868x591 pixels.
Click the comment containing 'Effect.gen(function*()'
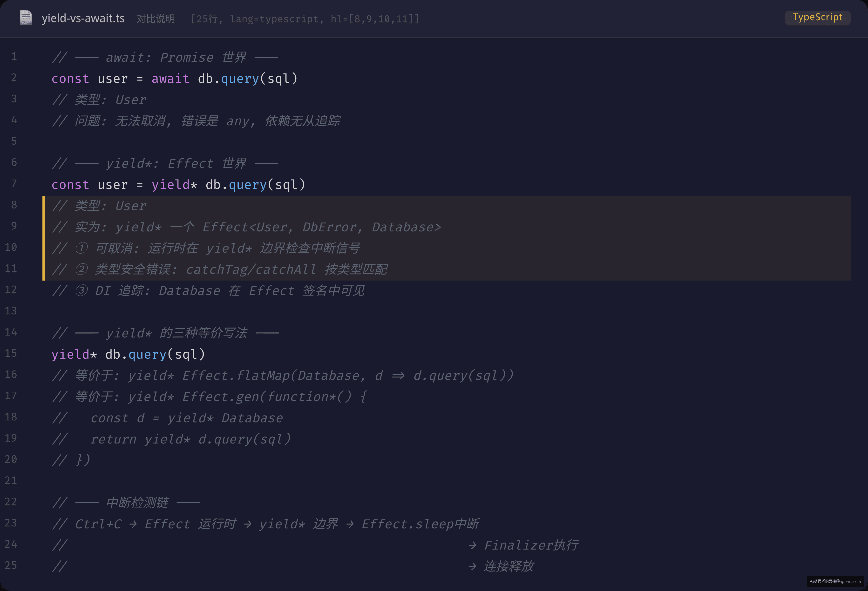(210, 397)
